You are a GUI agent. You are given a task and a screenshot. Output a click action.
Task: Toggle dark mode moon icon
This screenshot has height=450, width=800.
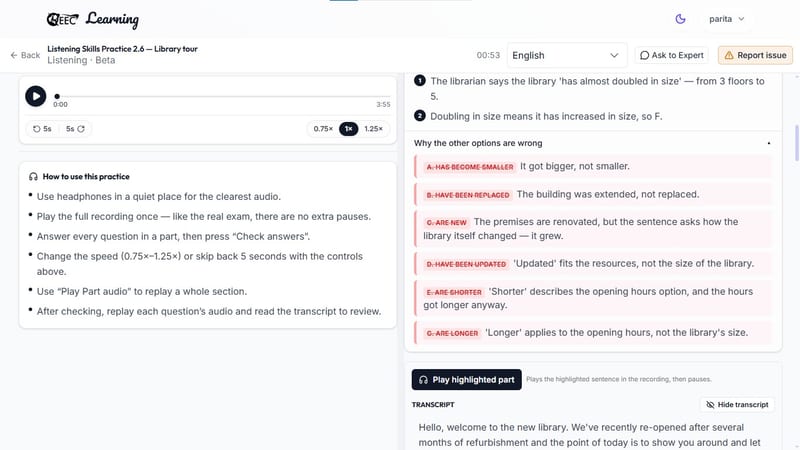[680, 19]
